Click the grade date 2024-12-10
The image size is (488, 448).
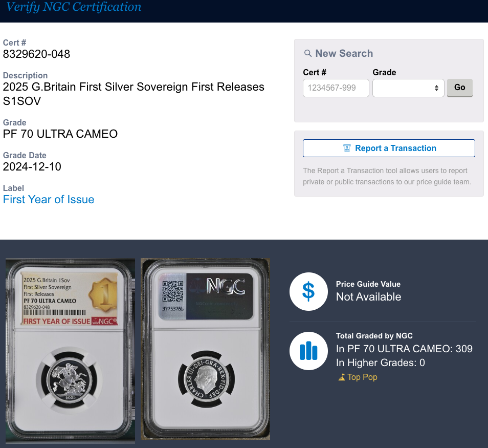[x=32, y=167]
